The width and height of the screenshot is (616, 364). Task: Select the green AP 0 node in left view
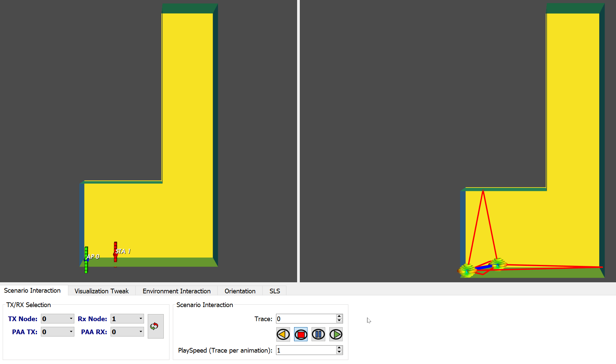86,260
